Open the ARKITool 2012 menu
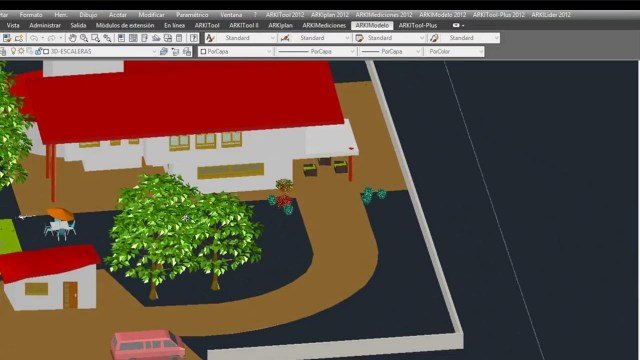The width and height of the screenshot is (640, 360). (285, 15)
